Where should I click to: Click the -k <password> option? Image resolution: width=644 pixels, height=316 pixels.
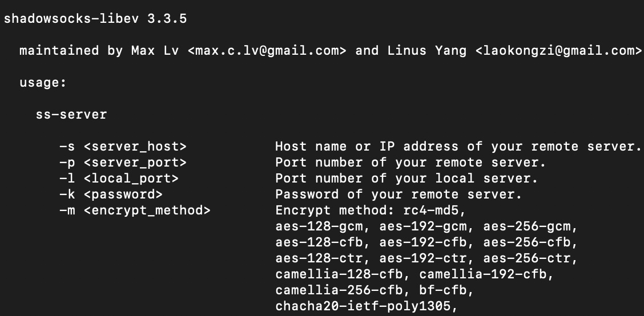click(x=111, y=195)
